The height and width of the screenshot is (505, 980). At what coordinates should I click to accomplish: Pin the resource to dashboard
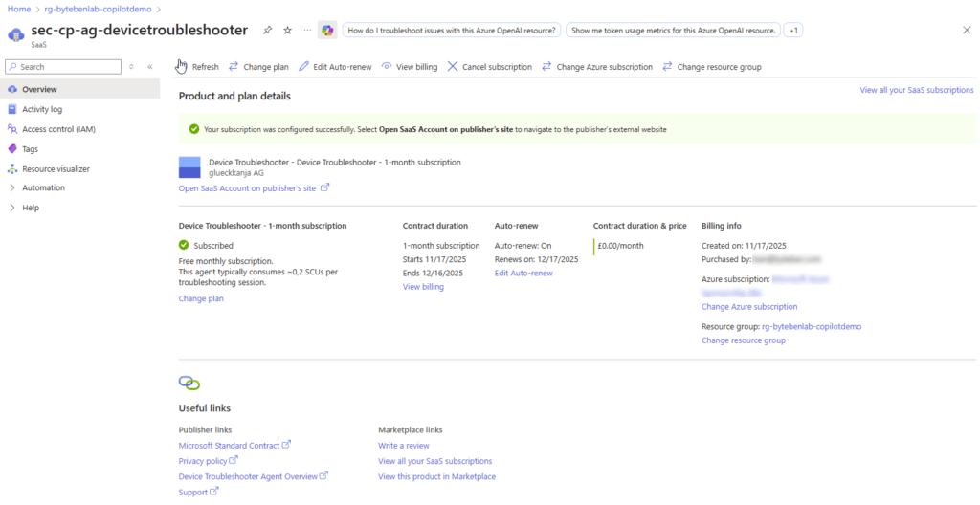267,31
